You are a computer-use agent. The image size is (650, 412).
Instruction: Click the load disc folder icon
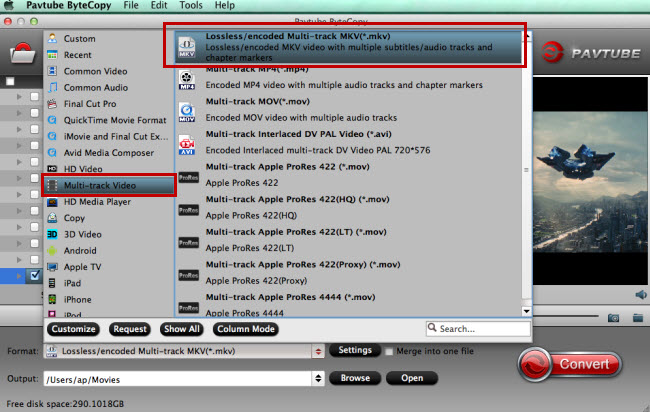point(22,53)
